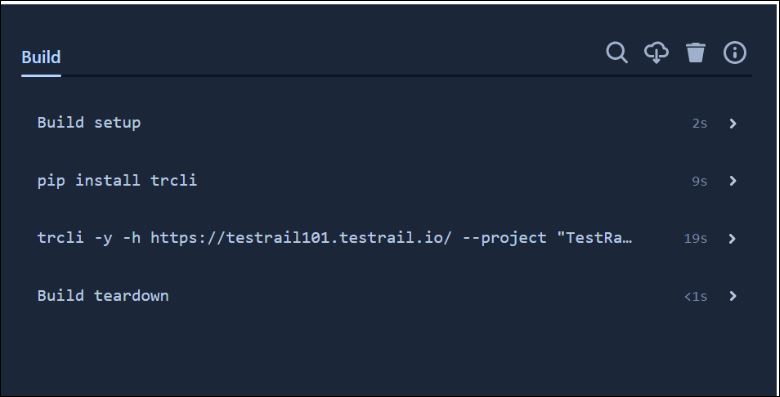This screenshot has width=780, height=397.
Task: Download the build log via cloud icon
Action: click(656, 52)
